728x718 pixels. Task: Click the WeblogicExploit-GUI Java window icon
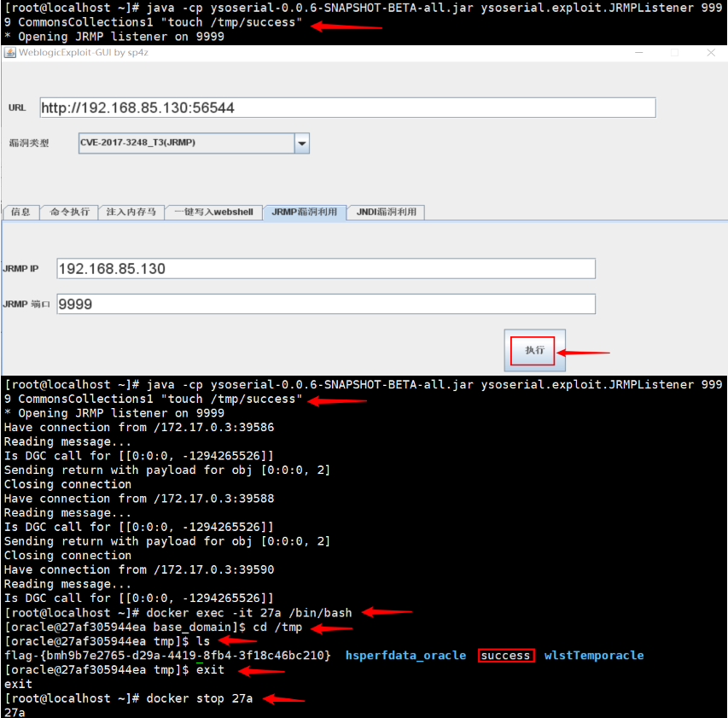[9, 52]
